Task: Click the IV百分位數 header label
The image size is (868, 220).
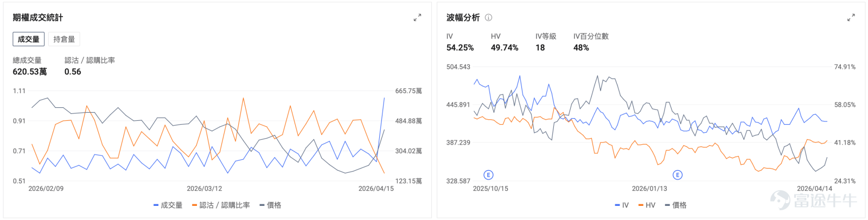Action: (x=591, y=36)
